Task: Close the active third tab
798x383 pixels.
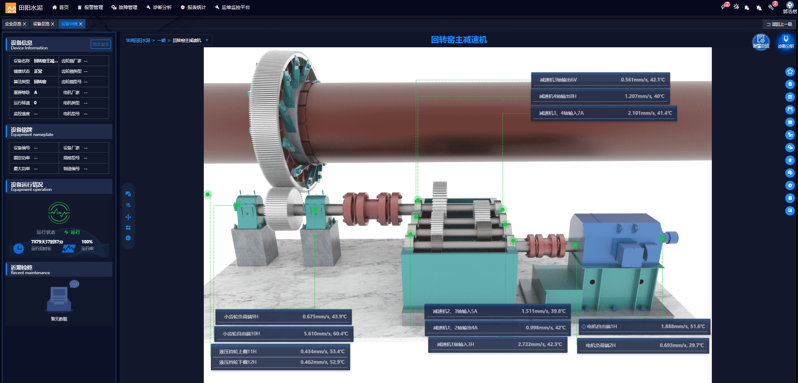Action: point(81,24)
